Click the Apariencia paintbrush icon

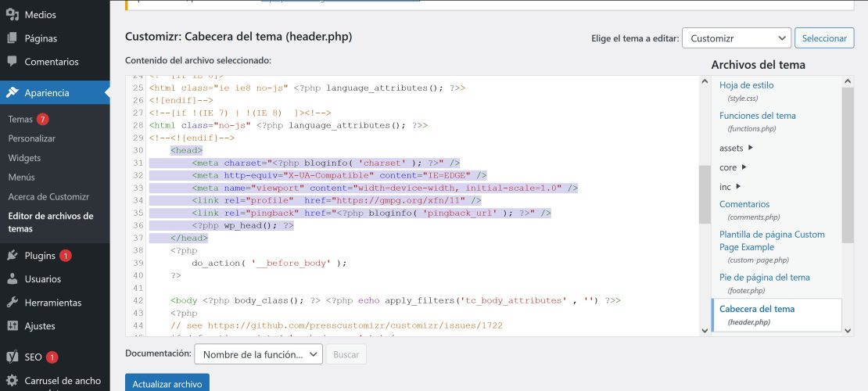click(x=13, y=92)
